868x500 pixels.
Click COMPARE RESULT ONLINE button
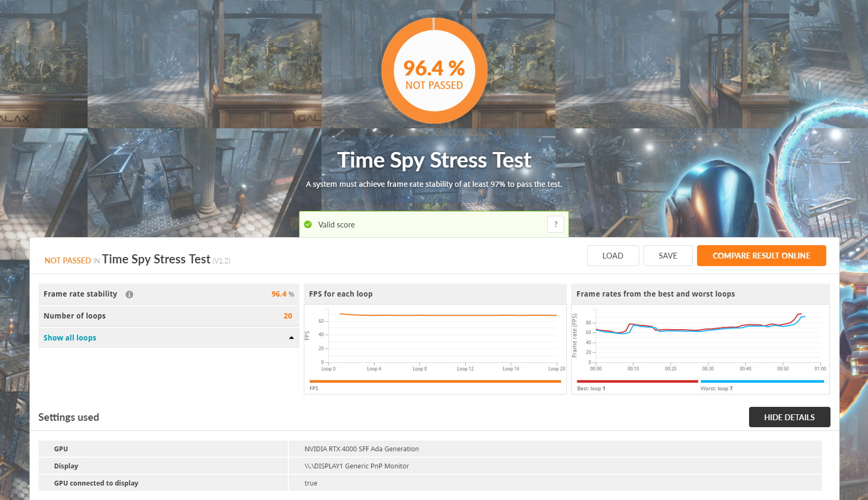(x=761, y=256)
